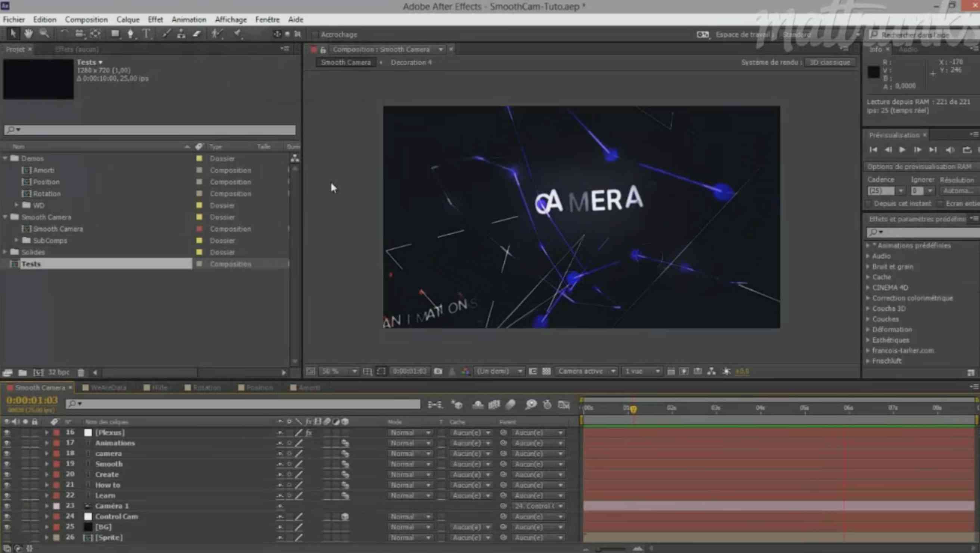Click the white color swatch of Plexus layer

[x=88, y=433]
